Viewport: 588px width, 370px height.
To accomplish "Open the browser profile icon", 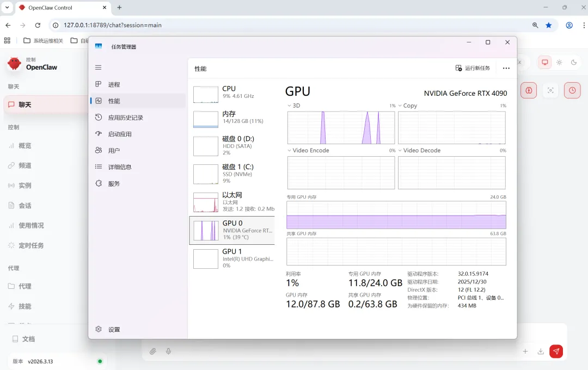I will pyautogui.click(x=569, y=25).
